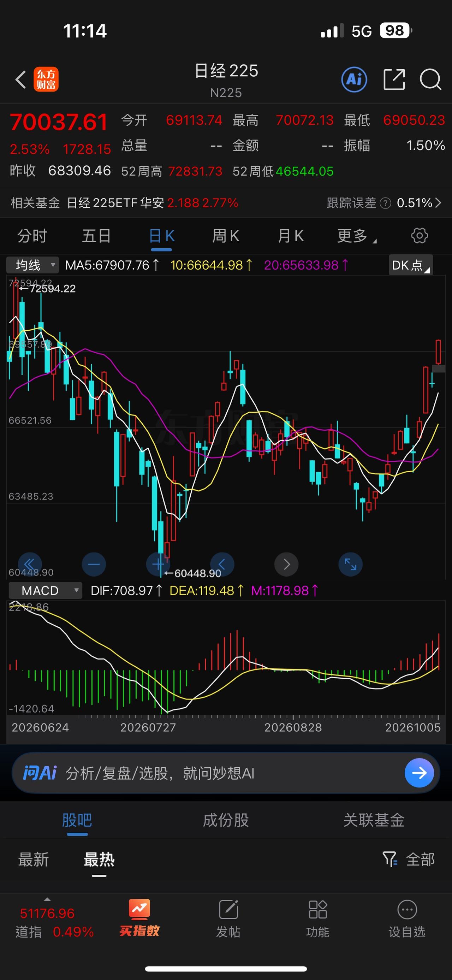Viewport: 452px width, 980px height.
Task: Switch to 五日 tab
Action: [96, 236]
